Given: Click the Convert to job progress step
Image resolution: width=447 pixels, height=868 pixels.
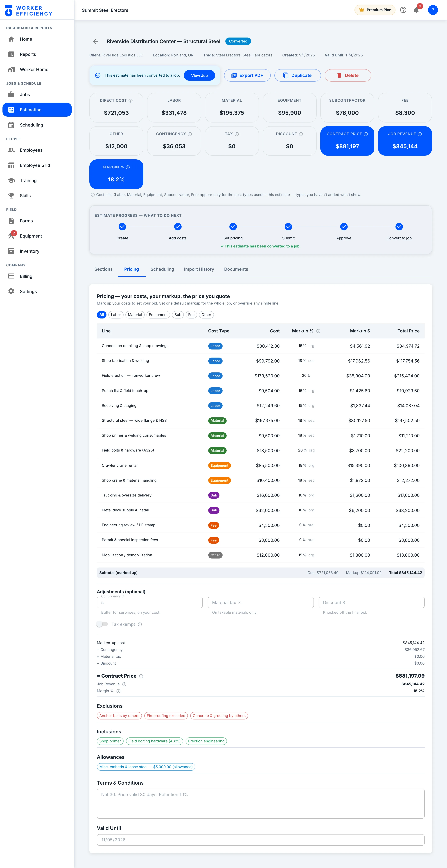Looking at the screenshot, I should coord(399,227).
